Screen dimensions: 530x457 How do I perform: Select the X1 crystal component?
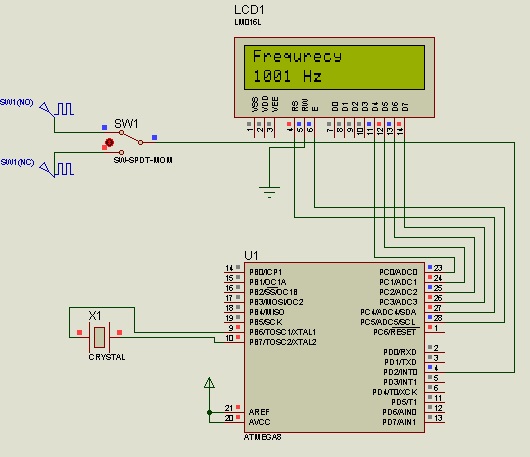tap(99, 337)
